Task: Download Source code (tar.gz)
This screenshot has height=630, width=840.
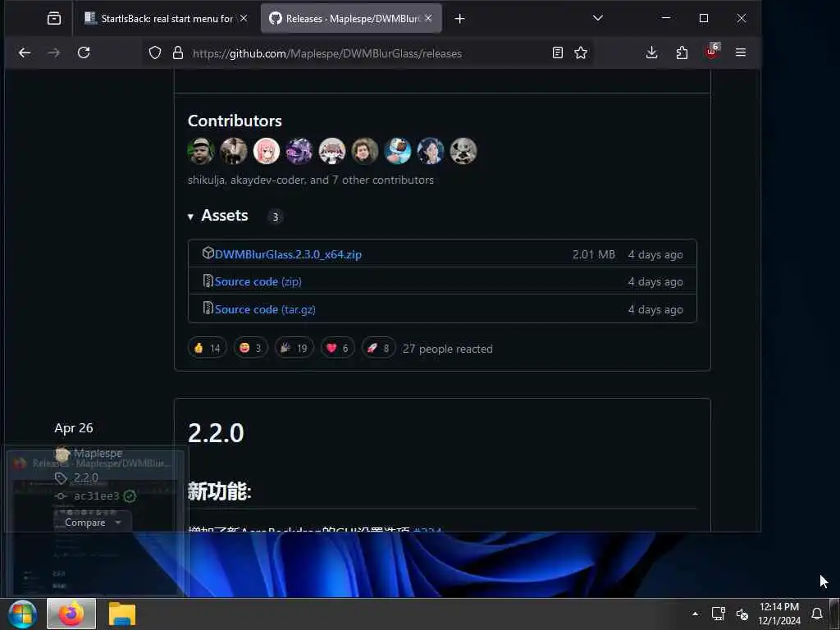Action: click(265, 309)
